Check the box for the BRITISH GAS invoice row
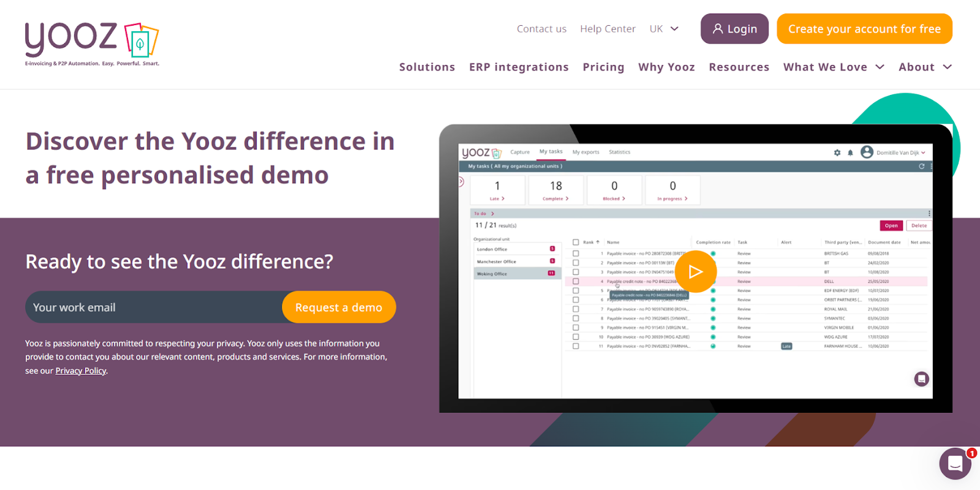The image size is (980, 490). [576, 254]
